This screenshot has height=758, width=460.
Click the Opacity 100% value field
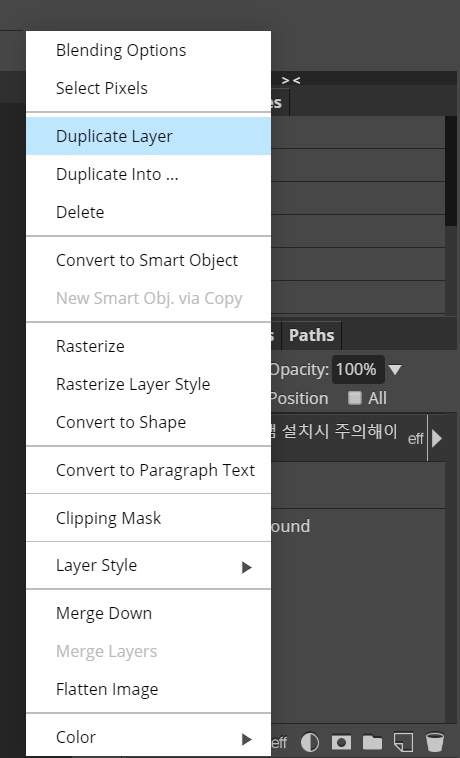358,370
